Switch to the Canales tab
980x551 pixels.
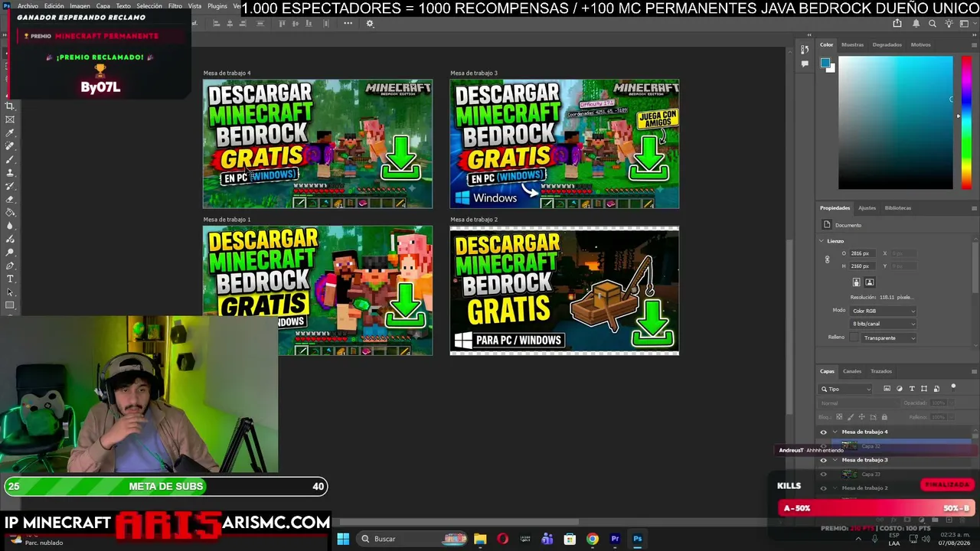click(852, 371)
